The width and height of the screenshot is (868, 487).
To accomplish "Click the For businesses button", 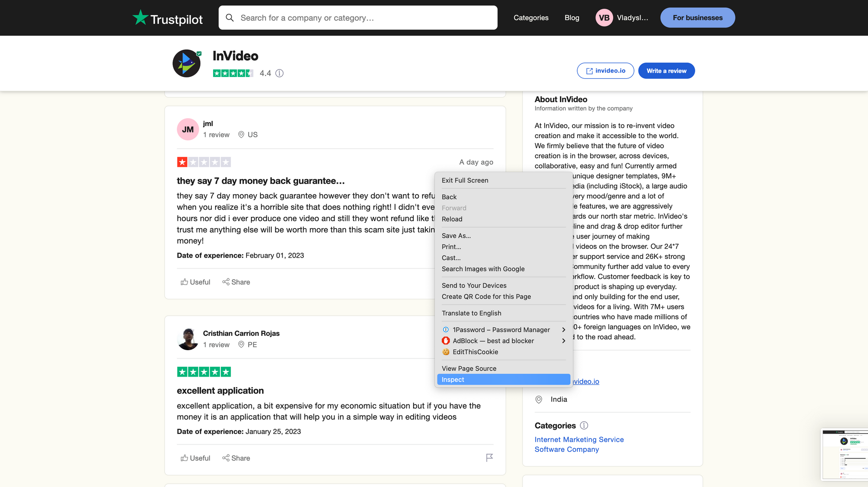I will (697, 18).
